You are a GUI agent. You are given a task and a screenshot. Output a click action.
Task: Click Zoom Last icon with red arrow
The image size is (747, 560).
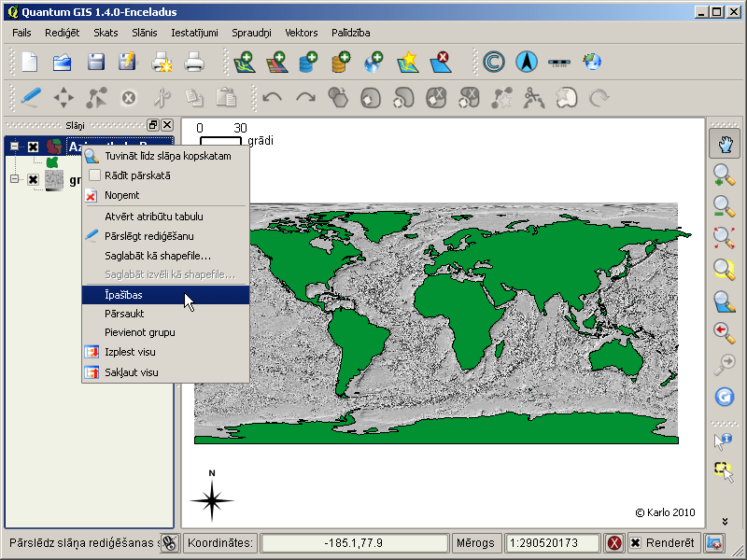[x=725, y=332]
